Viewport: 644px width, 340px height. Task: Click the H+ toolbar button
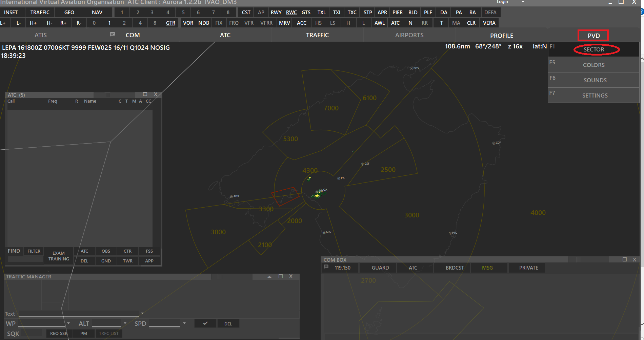[33, 23]
